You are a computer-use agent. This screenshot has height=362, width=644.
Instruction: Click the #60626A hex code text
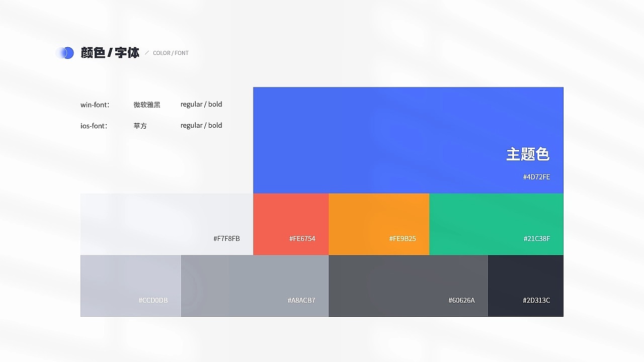click(x=461, y=300)
